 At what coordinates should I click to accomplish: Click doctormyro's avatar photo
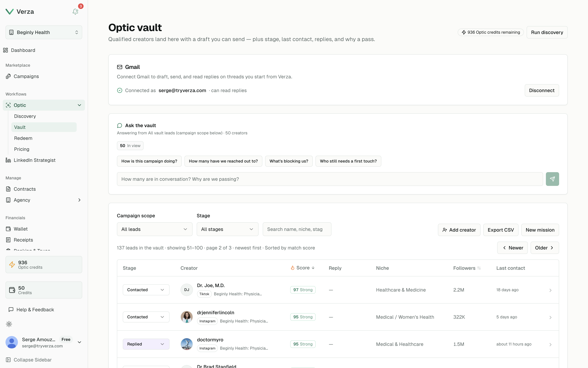[187, 344]
